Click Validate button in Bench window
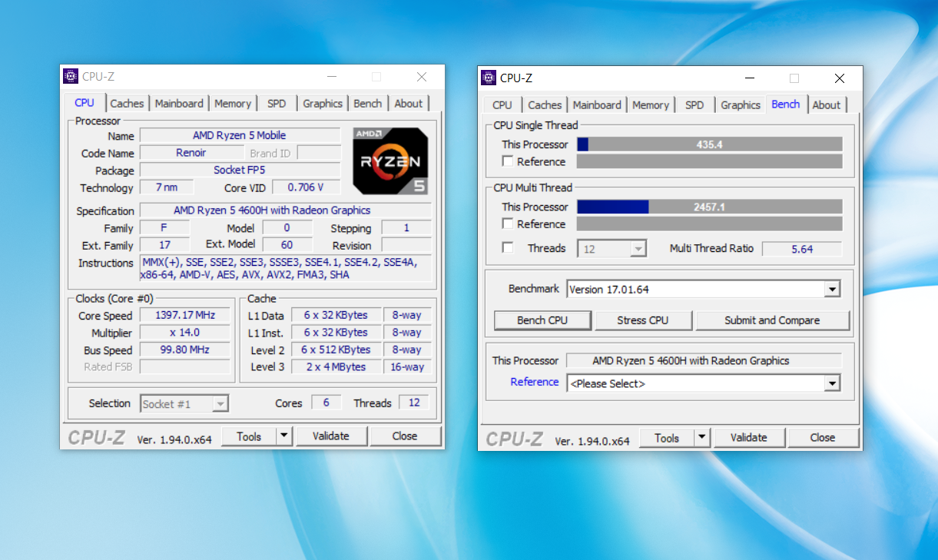The image size is (938, 560). tap(749, 438)
